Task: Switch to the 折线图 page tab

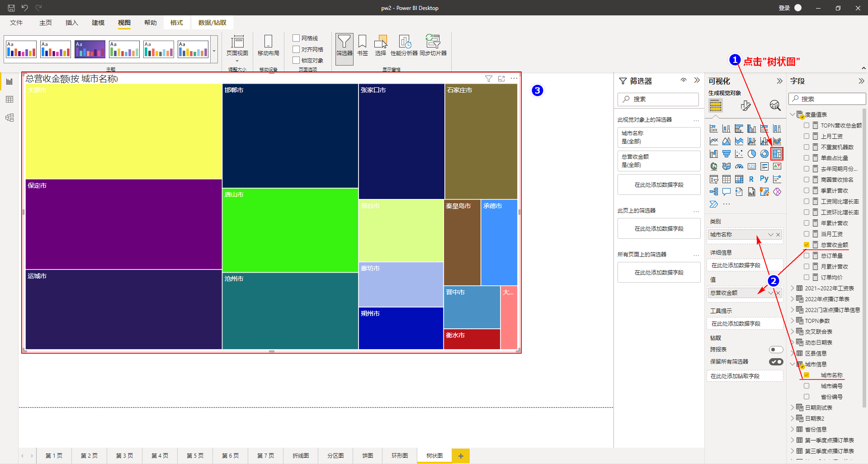Action: [301, 456]
